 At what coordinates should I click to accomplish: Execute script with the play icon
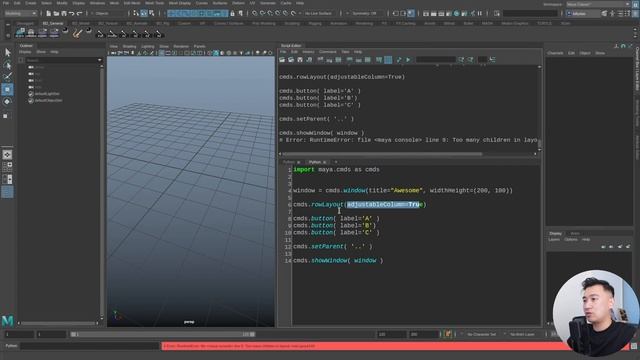(x=408, y=60)
